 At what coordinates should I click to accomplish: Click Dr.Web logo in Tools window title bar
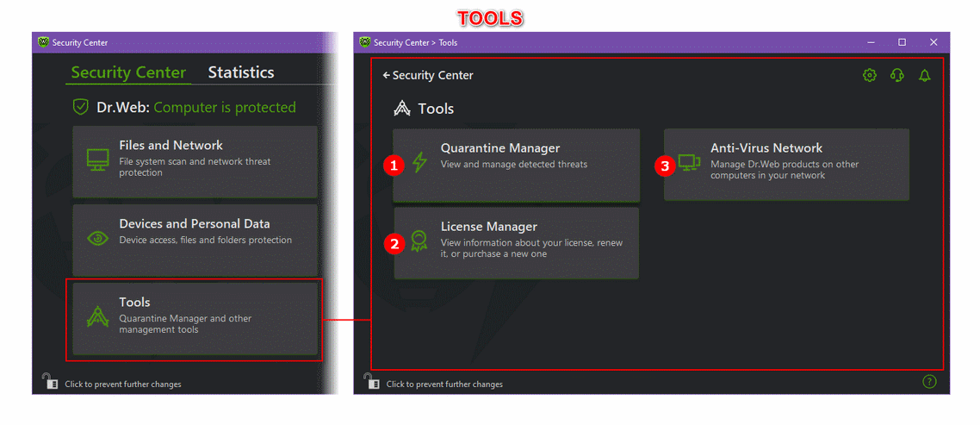click(365, 42)
